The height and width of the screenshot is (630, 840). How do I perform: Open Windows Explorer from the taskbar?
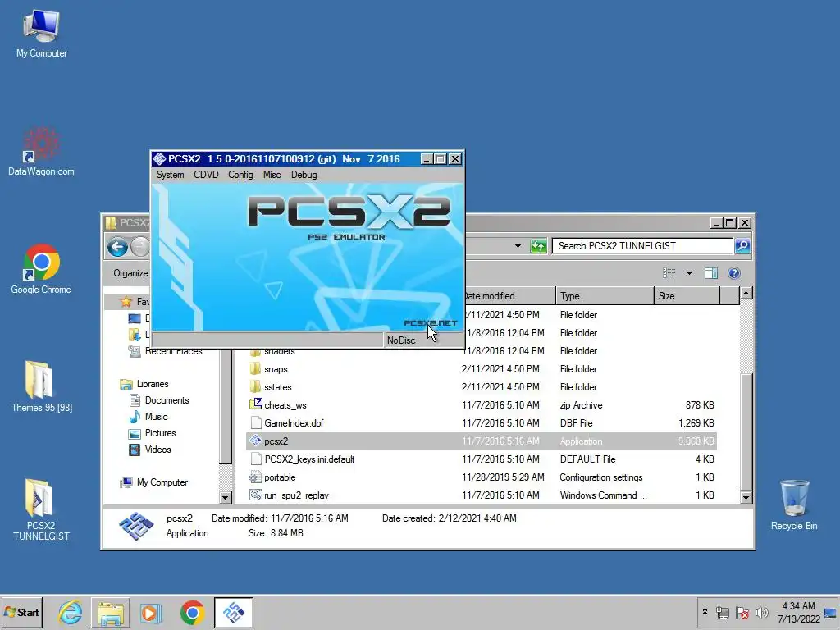pyautogui.click(x=111, y=612)
